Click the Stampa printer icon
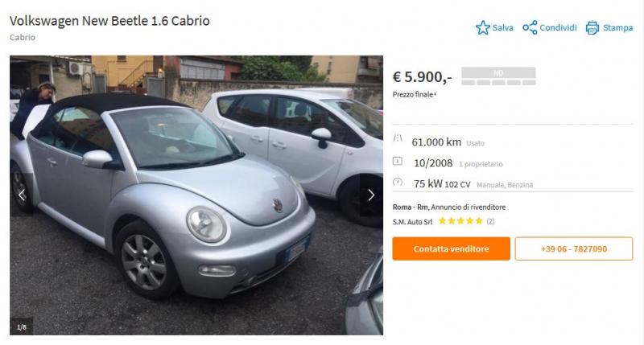This screenshot has height=345, width=644. pos(592,28)
